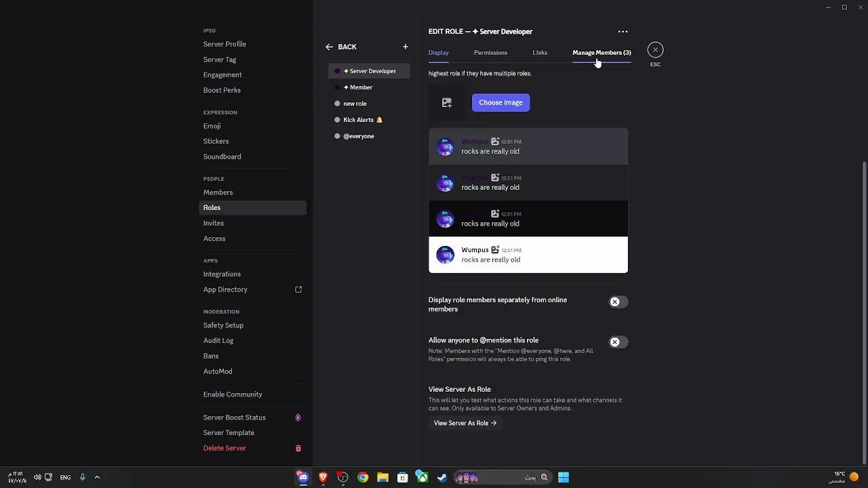Close the settings with the ESC circle button
868x488 pixels.
click(x=655, y=49)
